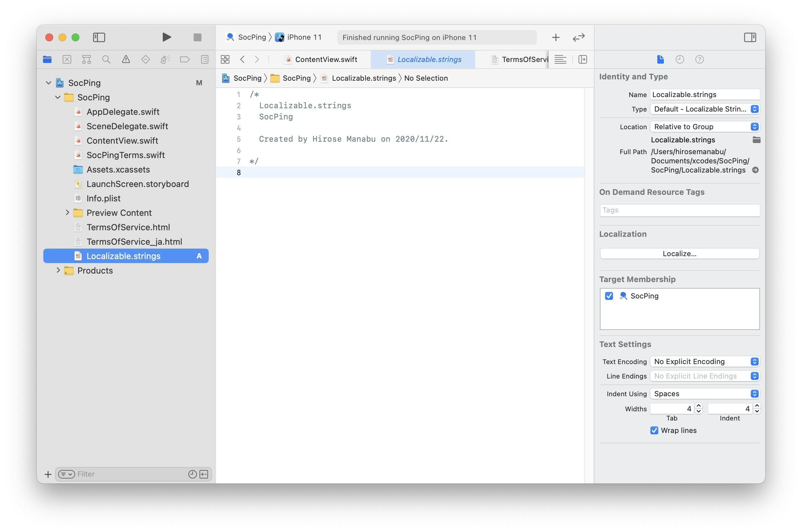Disable the Wrap lines checkbox
Screen dimensions: 802x532
[x=654, y=430]
